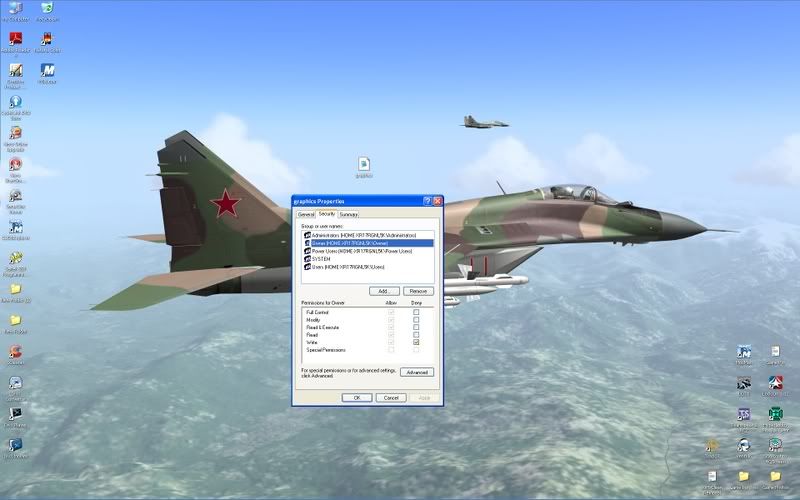Open the Advanced permissions settings button

pyautogui.click(x=417, y=372)
